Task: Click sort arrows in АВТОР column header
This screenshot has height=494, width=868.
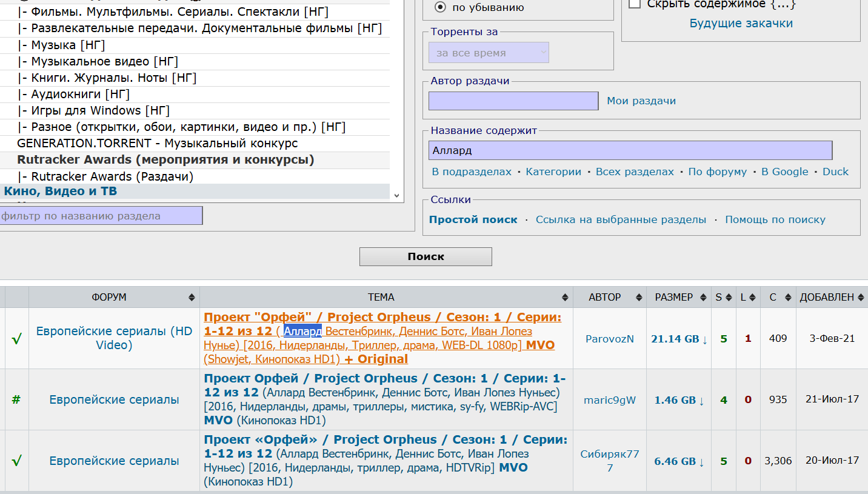Action: click(638, 298)
